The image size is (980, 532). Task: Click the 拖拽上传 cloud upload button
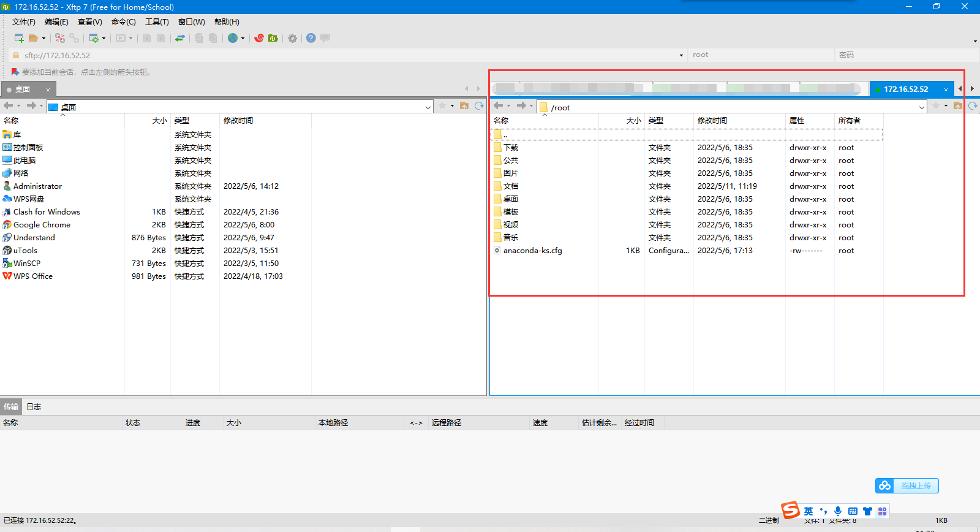click(907, 485)
